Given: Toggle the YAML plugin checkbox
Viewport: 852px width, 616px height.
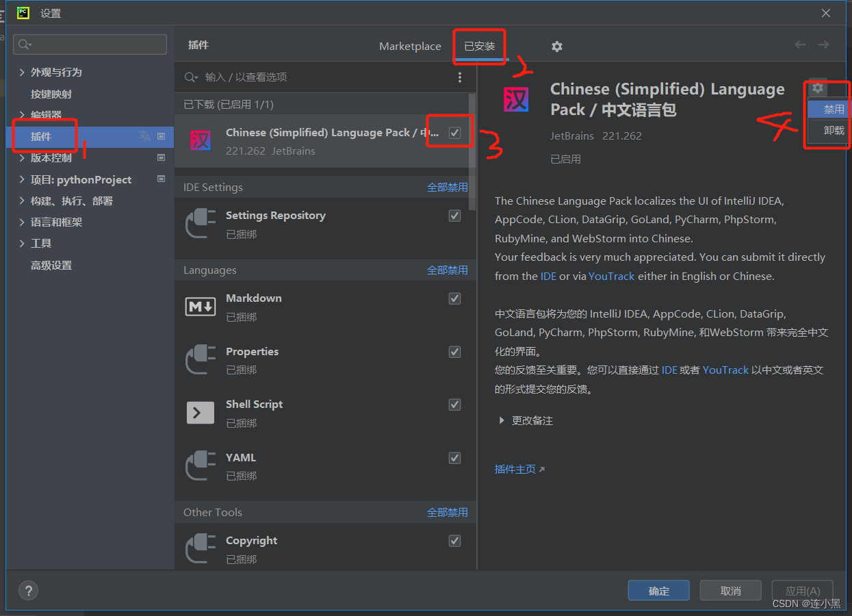Looking at the screenshot, I should 454,458.
